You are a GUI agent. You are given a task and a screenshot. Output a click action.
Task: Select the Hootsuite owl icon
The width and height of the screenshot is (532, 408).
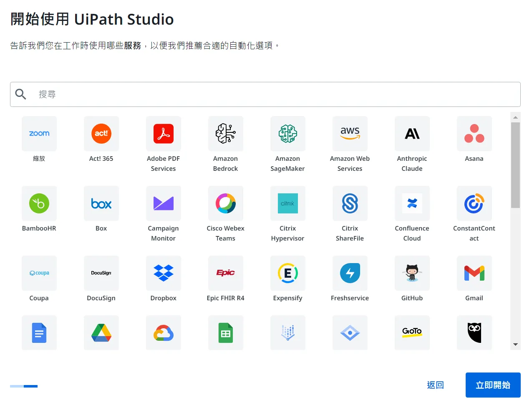pyautogui.click(x=474, y=333)
